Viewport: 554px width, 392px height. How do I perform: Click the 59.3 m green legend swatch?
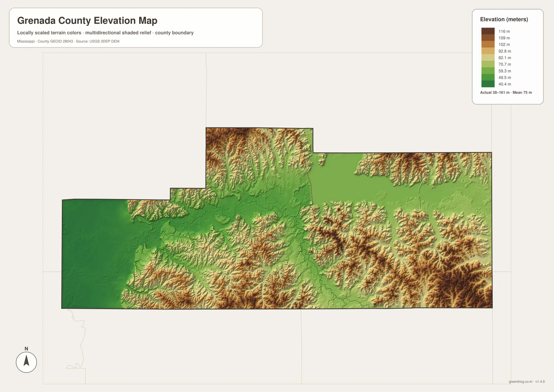[x=488, y=71]
